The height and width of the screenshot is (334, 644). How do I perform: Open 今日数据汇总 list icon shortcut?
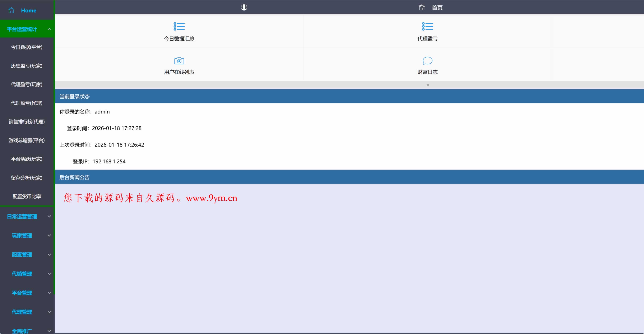pos(179,26)
